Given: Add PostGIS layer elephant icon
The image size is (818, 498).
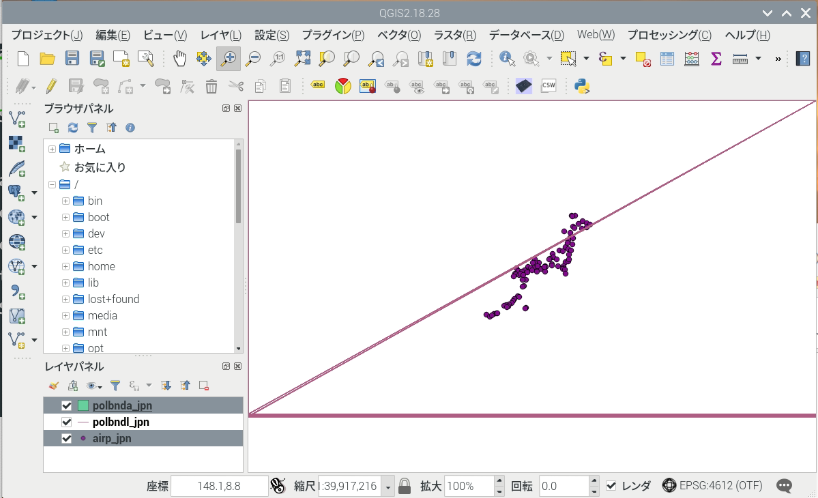Looking at the screenshot, I should click(x=17, y=192).
